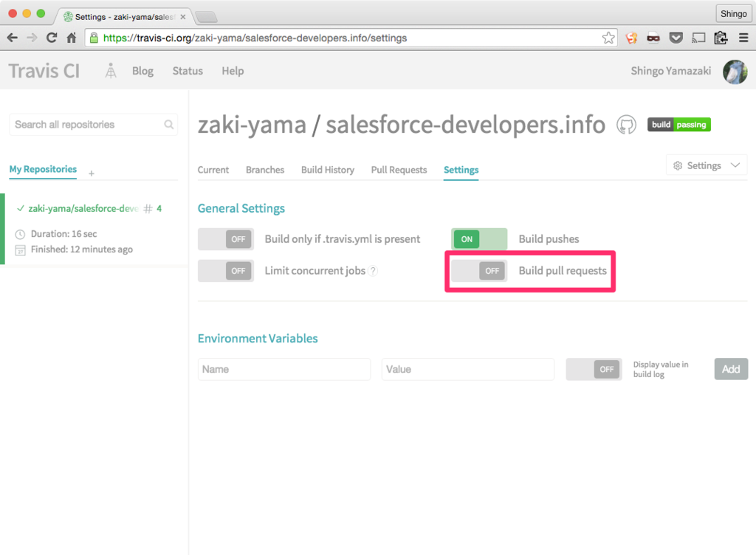Viewport: 756px width, 555px height.
Task: Click the question mark help icon
Action: click(x=373, y=271)
